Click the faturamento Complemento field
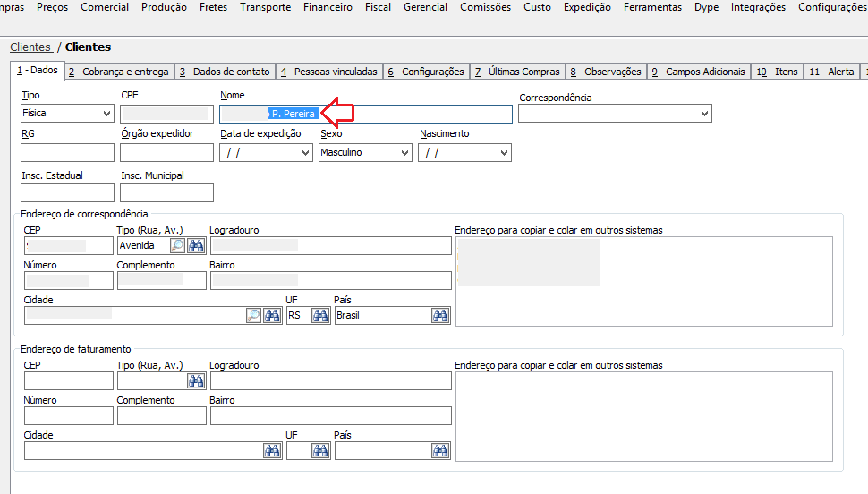The image size is (868, 494). (x=162, y=416)
